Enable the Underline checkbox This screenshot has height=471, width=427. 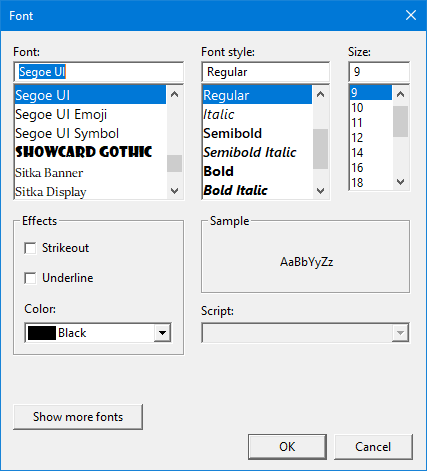[30, 278]
